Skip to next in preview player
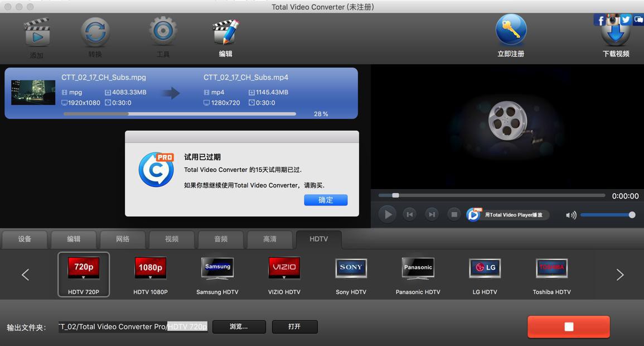 (432, 214)
